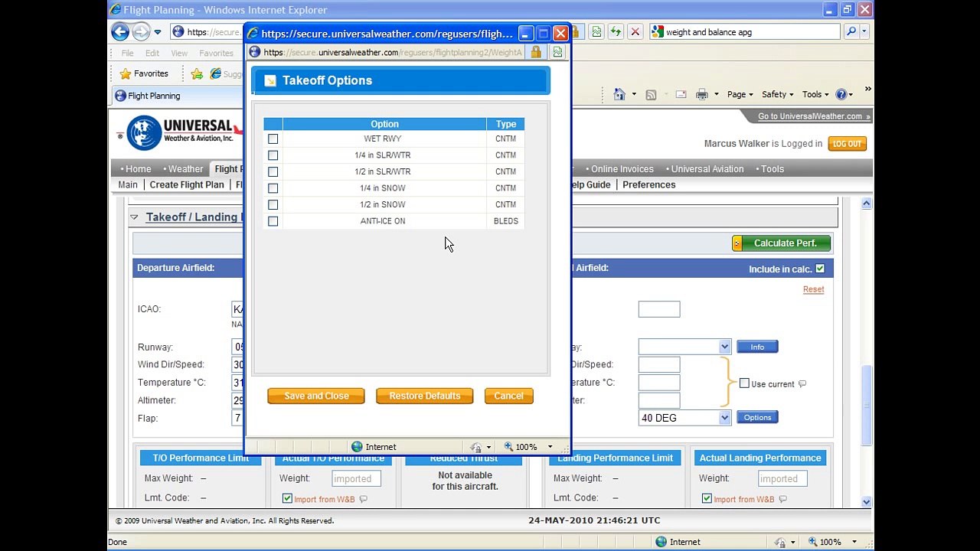980x551 pixels.
Task: Open the search provider dropdown arrow
Action: click(864, 32)
